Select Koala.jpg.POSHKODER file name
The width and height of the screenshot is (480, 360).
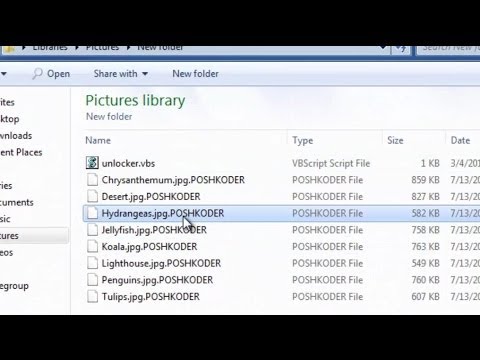(149, 247)
